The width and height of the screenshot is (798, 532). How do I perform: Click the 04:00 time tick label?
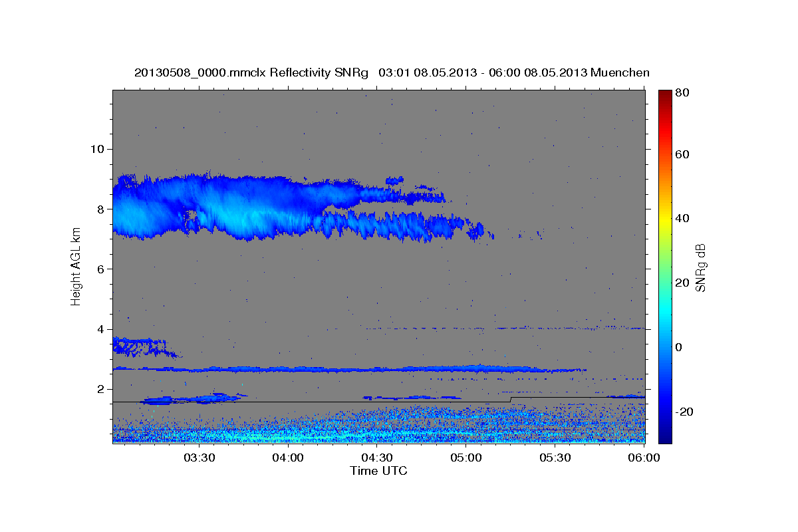tap(288, 458)
